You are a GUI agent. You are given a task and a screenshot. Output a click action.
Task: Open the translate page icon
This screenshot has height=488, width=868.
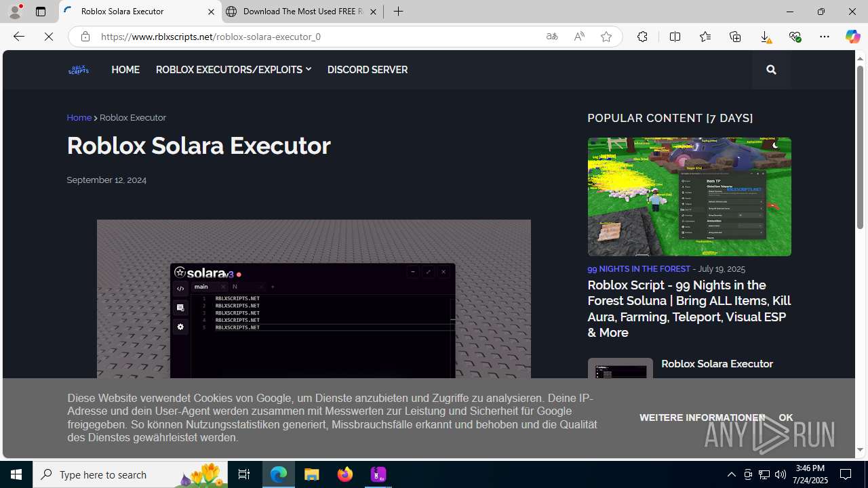(552, 37)
